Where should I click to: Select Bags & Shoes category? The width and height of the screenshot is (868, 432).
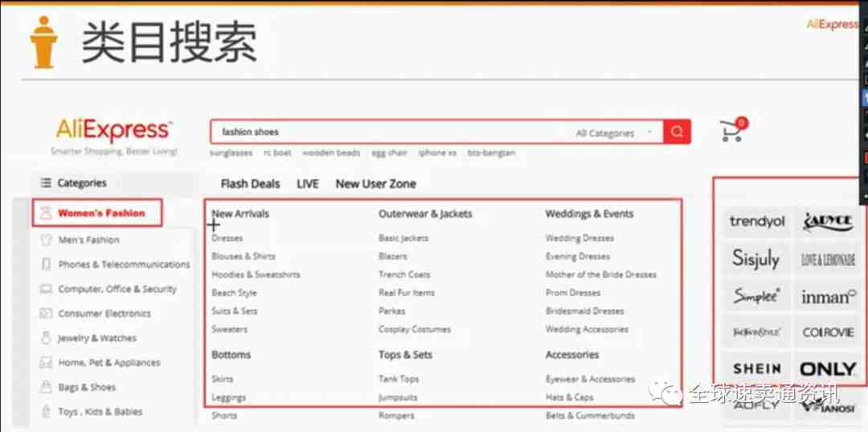pos(87,387)
